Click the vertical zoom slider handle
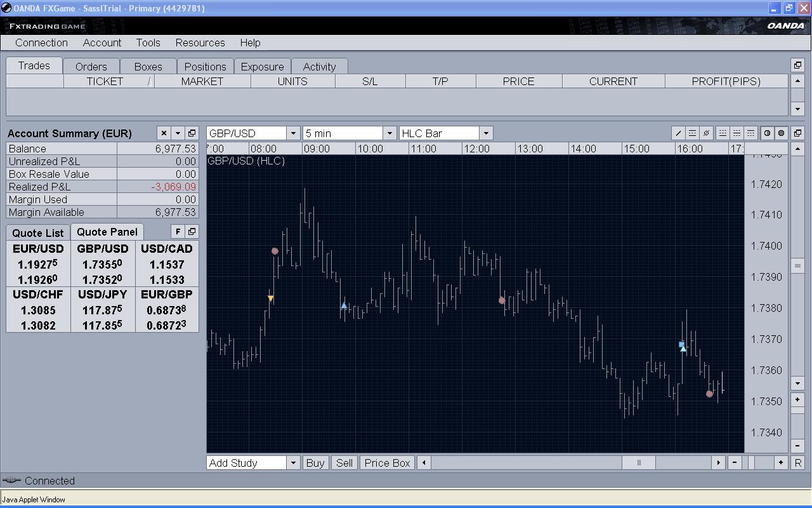This screenshot has height=508, width=812. coord(797,410)
